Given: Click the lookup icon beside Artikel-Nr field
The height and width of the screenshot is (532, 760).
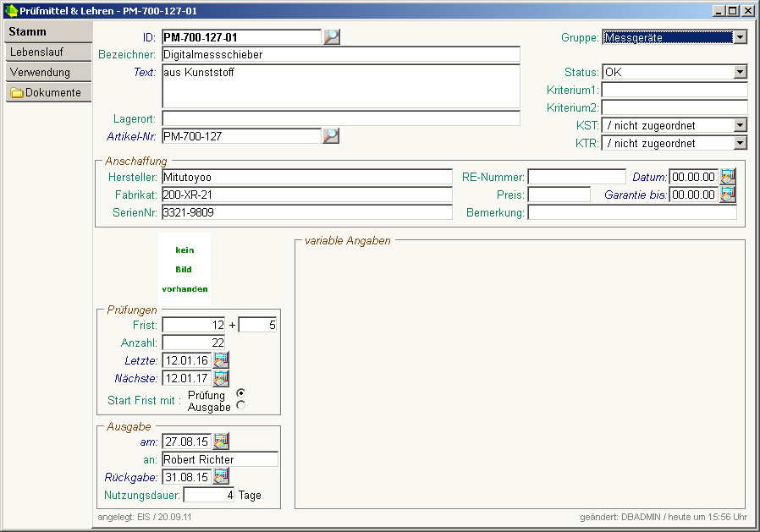Looking at the screenshot, I should (332, 135).
